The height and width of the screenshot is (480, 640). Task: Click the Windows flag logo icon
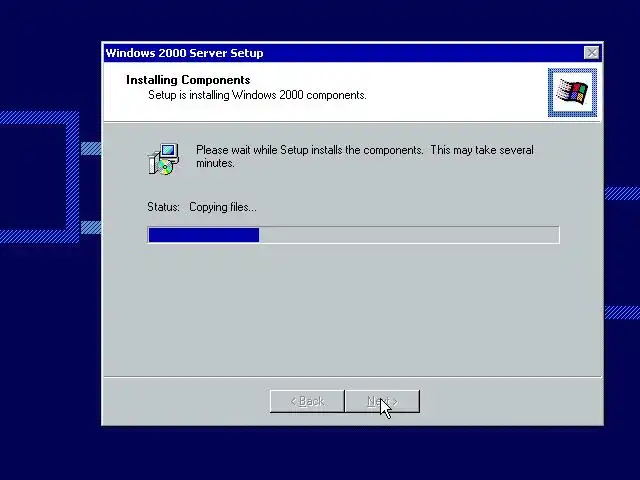pyautogui.click(x=572, y=92)
